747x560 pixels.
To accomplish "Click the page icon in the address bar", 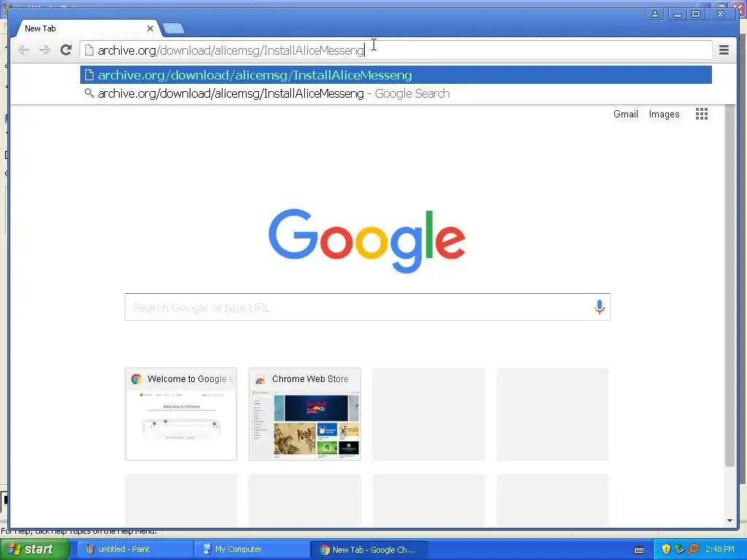I will (x=88, y=50).
